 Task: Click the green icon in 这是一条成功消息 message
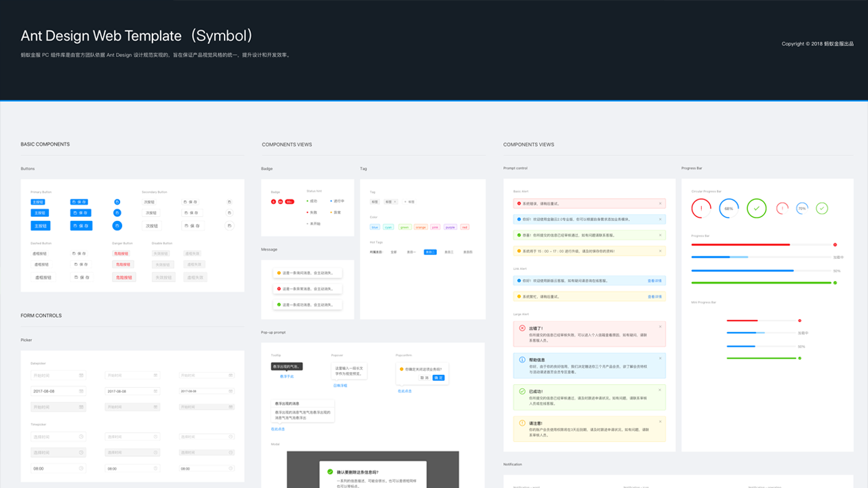click(279, 305)
